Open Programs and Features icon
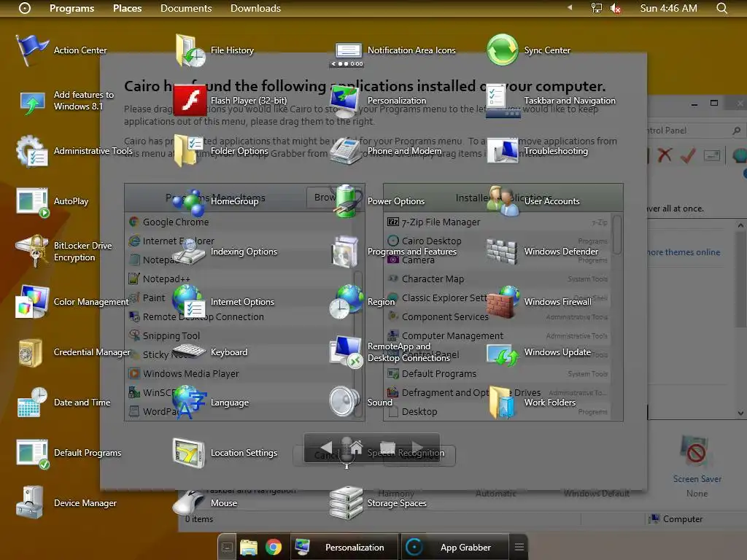This screenshot has width=747, height=560. click(x=345, y=252)
